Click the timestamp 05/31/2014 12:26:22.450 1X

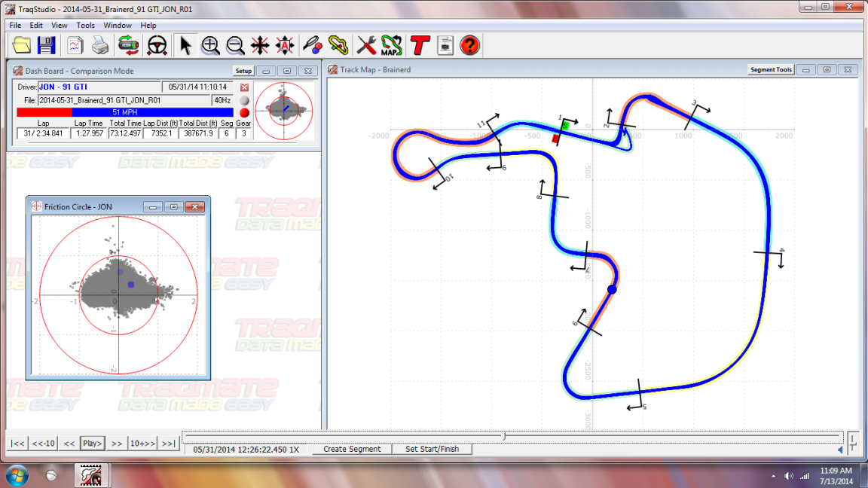(x=246, y=450)
